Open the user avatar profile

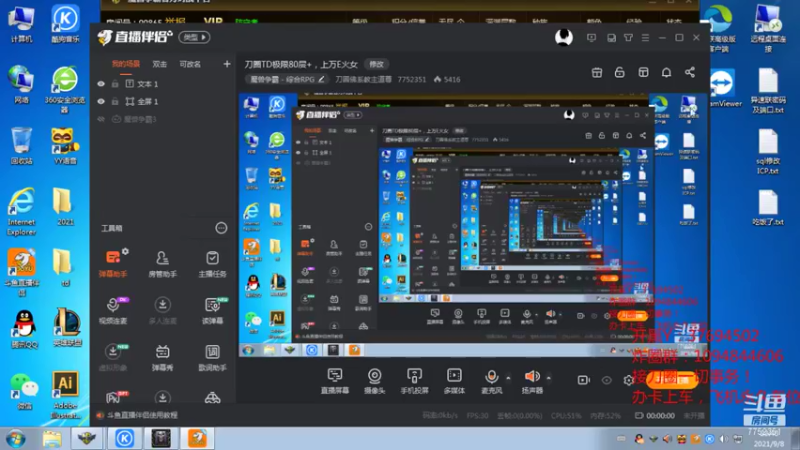click(x=564, y=38)
